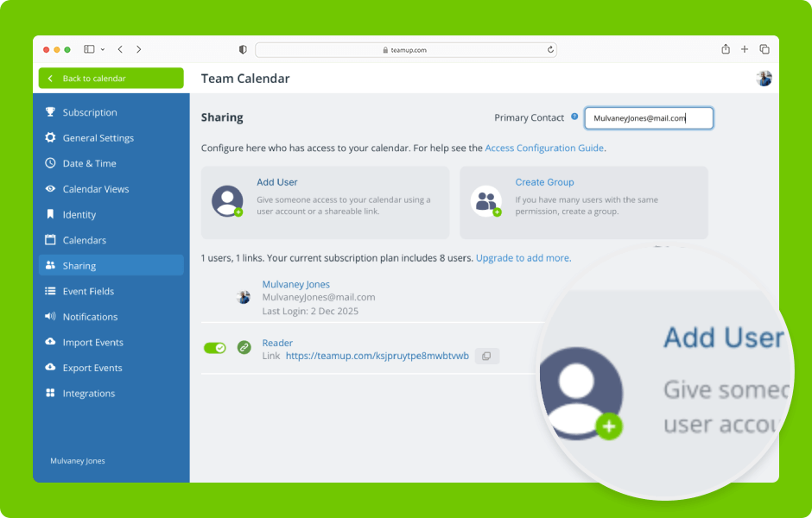Click the Date & Time clock icon
Viewport: 812px width, 518px height.
(x=51, y=163)
